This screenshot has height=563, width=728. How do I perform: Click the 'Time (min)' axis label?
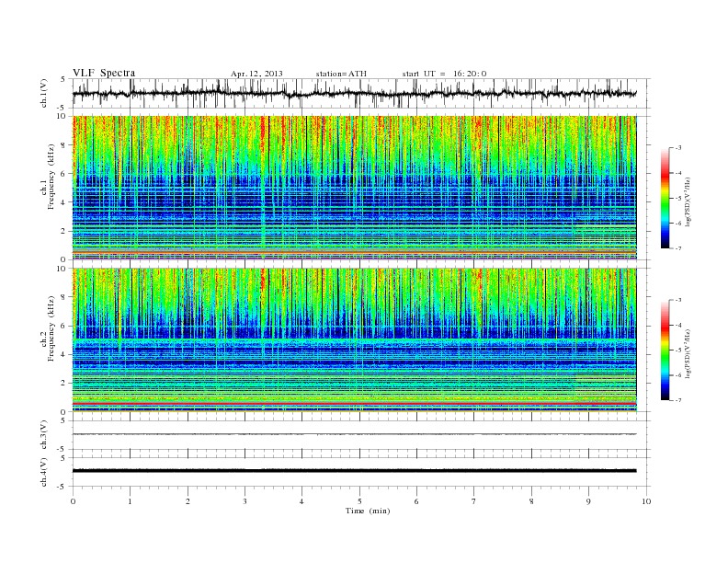(368, 511)
